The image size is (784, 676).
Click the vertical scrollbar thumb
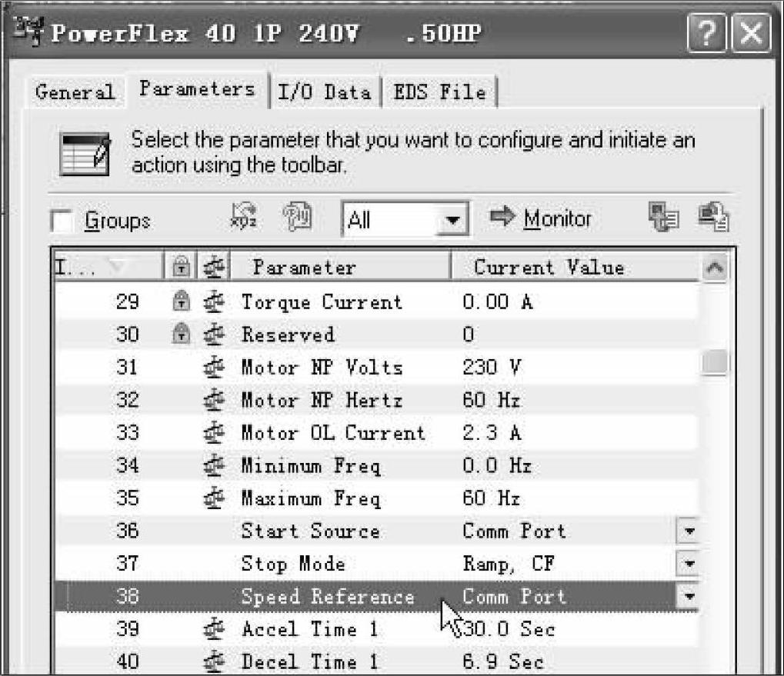715,362
